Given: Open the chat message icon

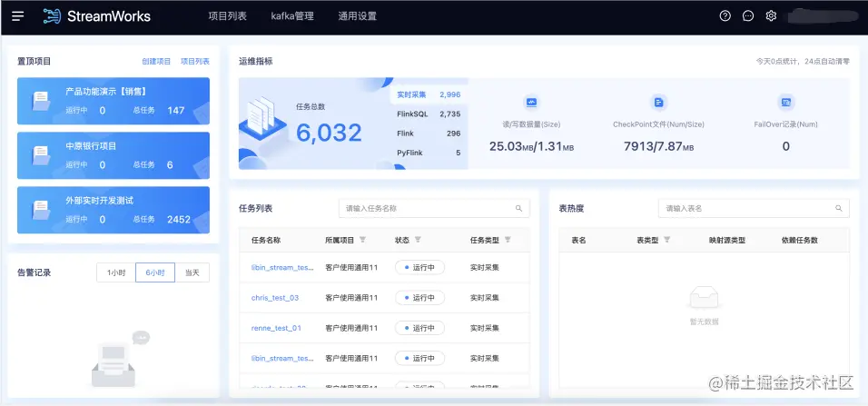Looking at the screenshot, I should pos(748,16).
